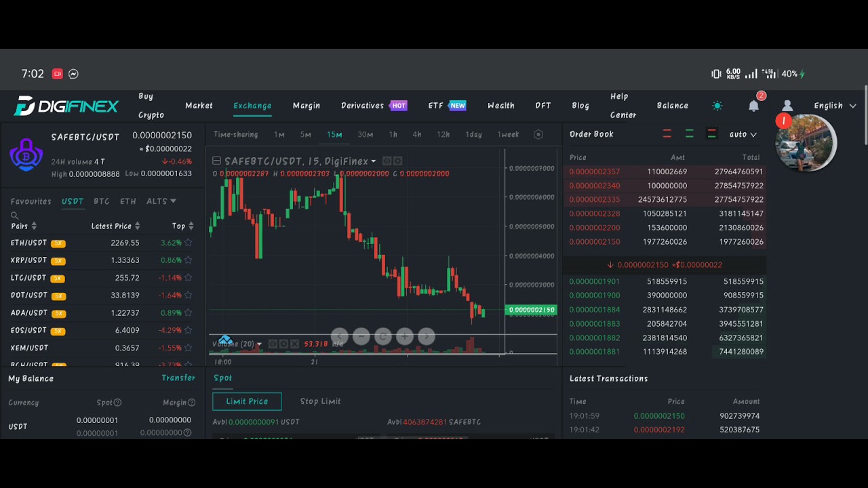Click the SAFEBTC coin logo

pos(26,155)
